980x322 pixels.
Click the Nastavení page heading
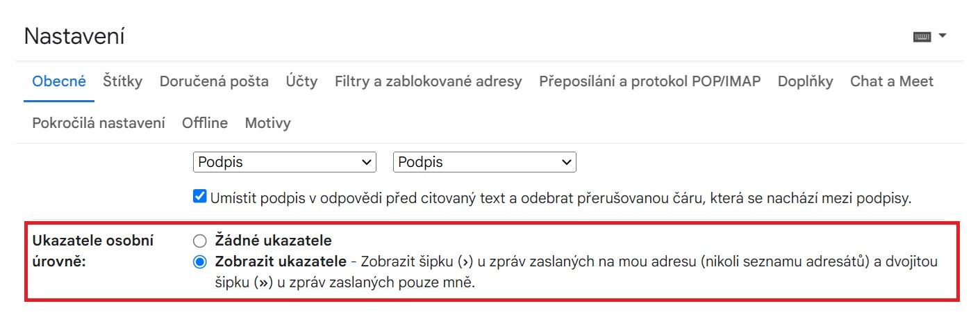(x=74, y=37)
